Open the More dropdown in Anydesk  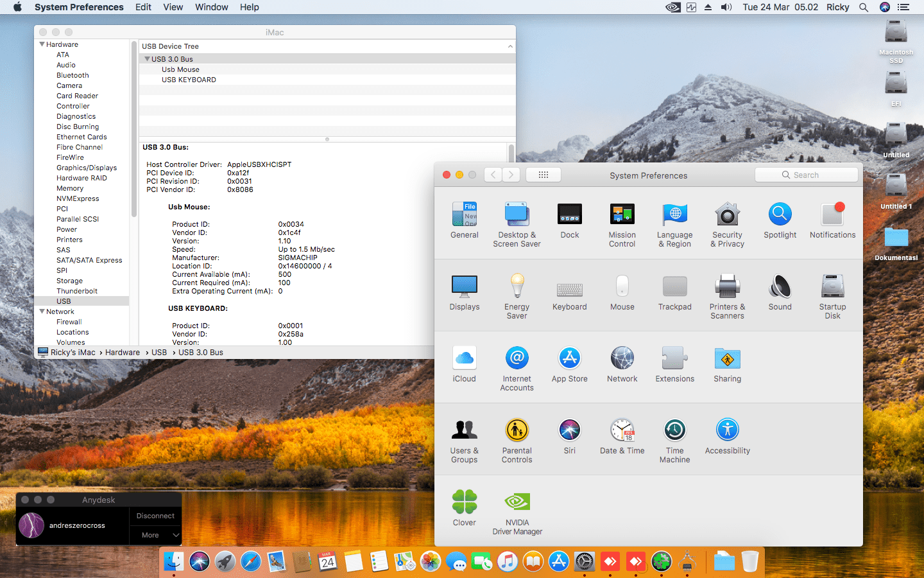point(156,535)
